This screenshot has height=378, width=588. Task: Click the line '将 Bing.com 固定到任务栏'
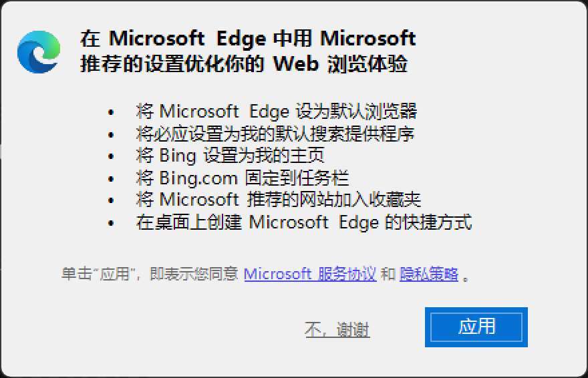pos(242,178)
